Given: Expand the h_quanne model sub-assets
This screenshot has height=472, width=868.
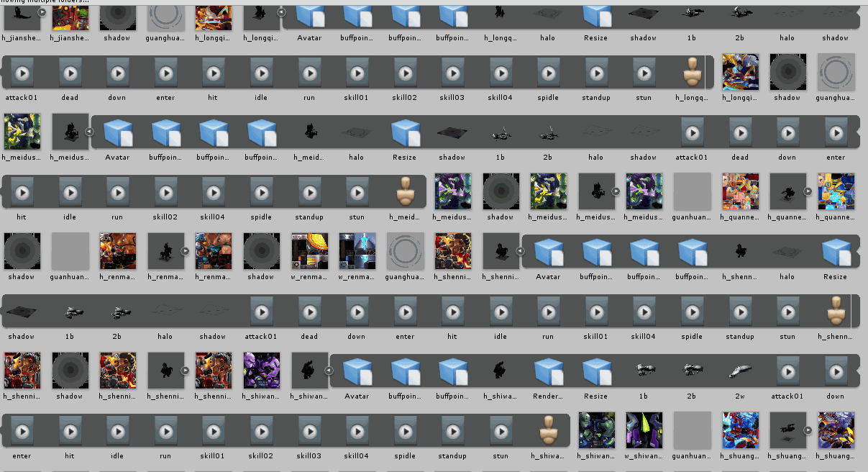Looking at the screenshot, I should click(808, 191).
